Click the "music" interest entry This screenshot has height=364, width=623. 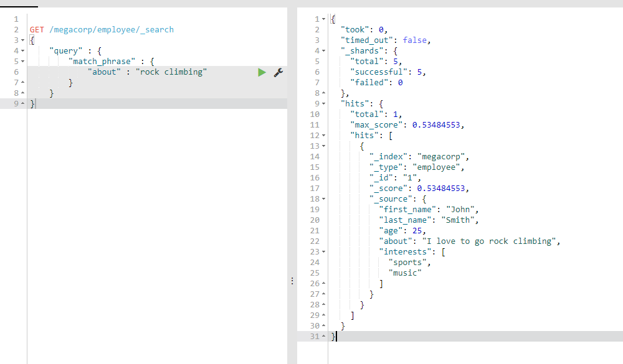[x=405, y=273]
